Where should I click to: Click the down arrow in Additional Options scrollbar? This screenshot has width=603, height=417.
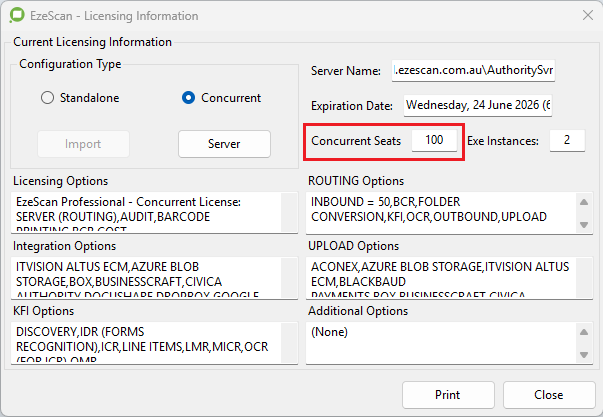(x=584, y=355)
